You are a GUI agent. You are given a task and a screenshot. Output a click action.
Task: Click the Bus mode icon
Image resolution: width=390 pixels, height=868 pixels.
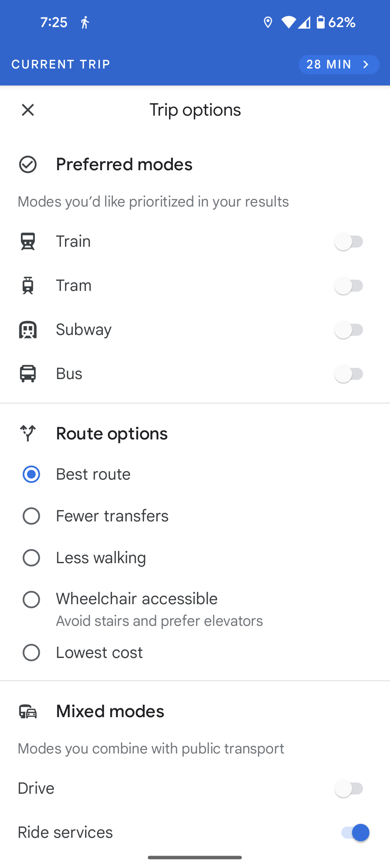coord(28,374)
